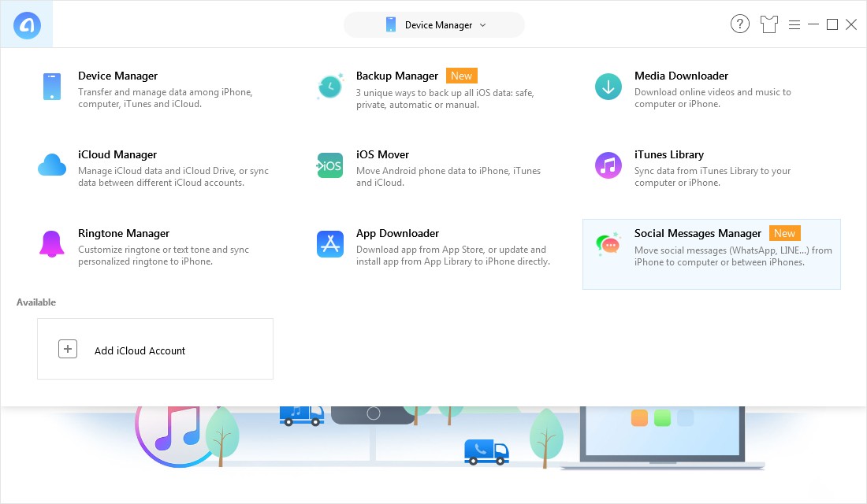Screen dimensions: 867x504
Task: Click the iCloud Manager cloud icon
Action: 52,165
